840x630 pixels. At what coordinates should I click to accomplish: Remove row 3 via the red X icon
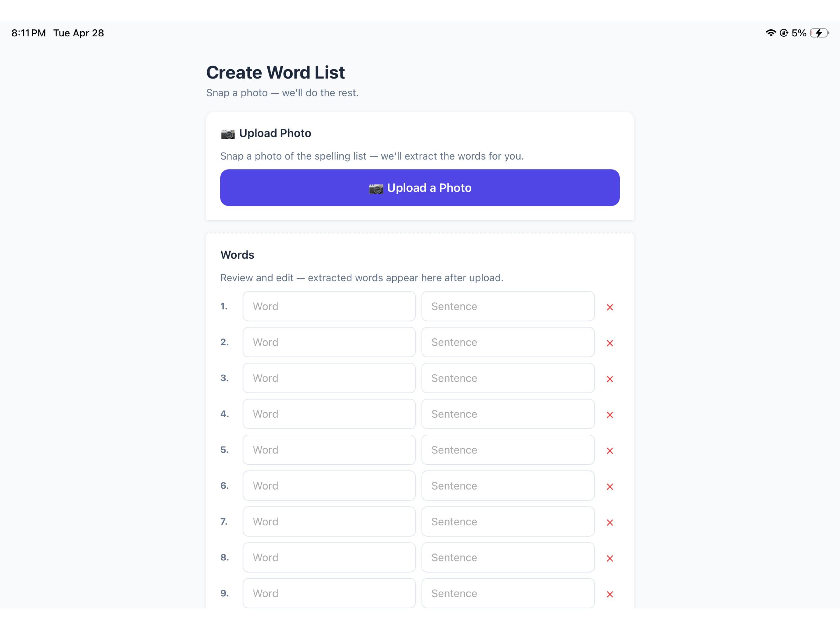pos(610,379)
